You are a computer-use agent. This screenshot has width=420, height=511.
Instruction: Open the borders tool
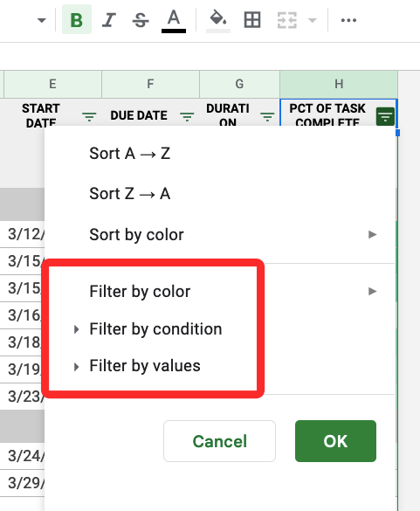pyautogui.click(x=252, y=20)
